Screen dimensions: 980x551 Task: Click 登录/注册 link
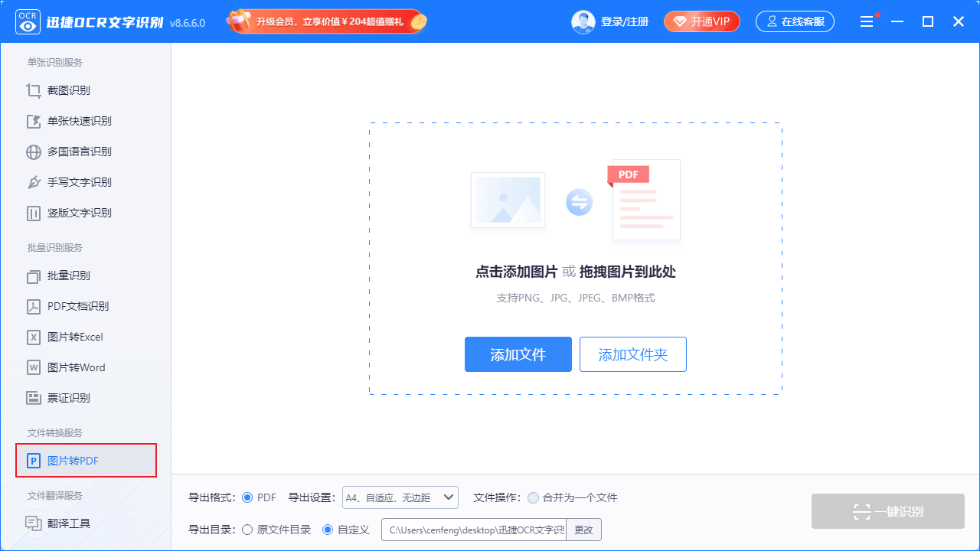(x=625, y=21)
